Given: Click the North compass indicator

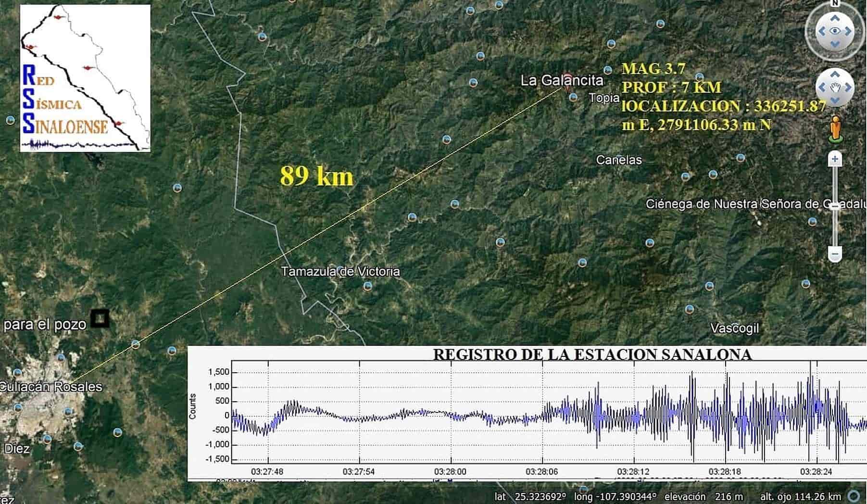Looking at the screenshot, I should pyautogui.click(x=835, y=3).
